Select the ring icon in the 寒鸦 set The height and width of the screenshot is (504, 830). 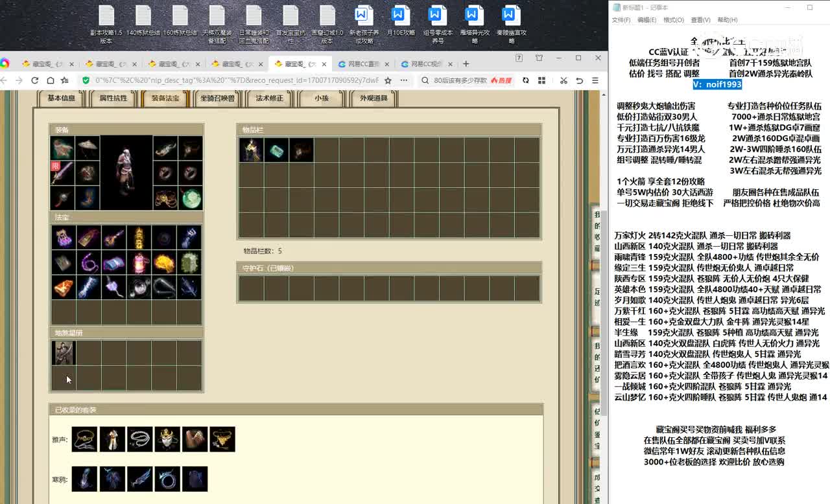pos(167,479)
